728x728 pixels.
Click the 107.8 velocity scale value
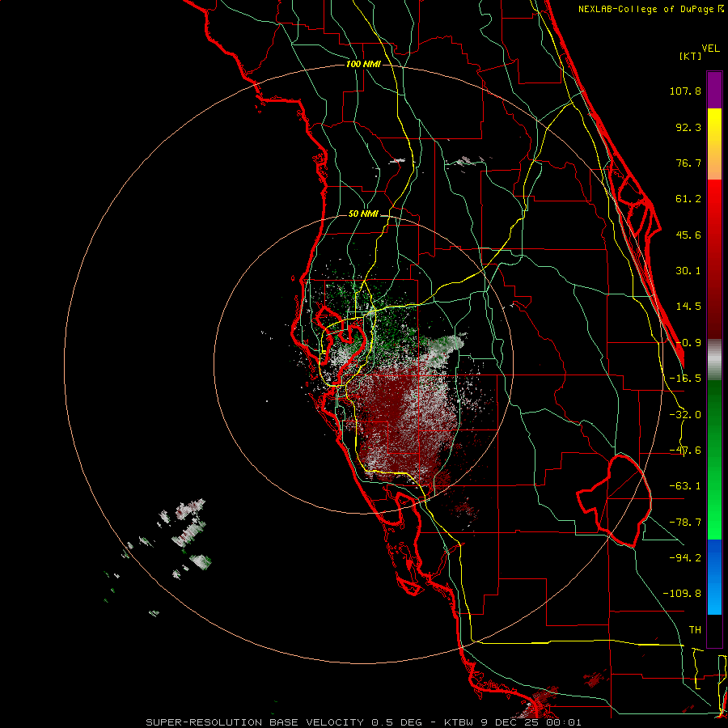(685, 91)
